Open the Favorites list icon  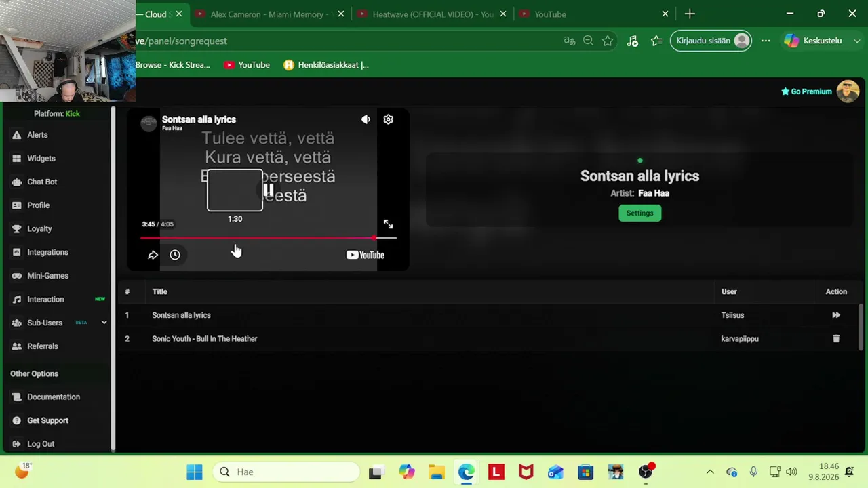656,41
